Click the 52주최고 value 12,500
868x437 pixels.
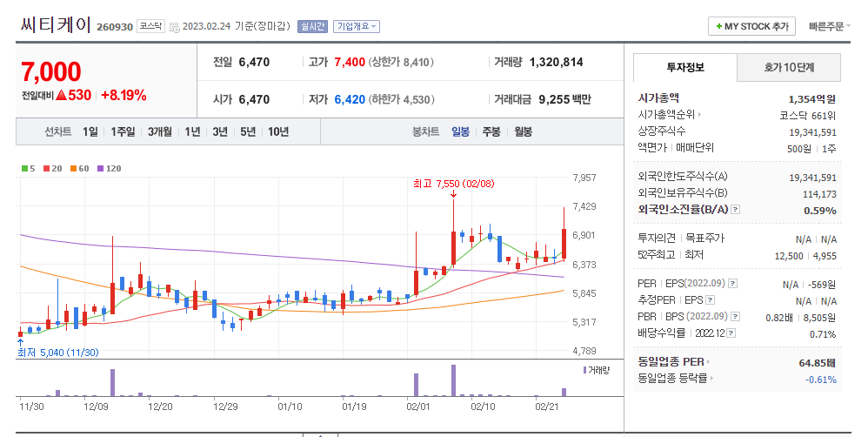click(x=789, y=256)
